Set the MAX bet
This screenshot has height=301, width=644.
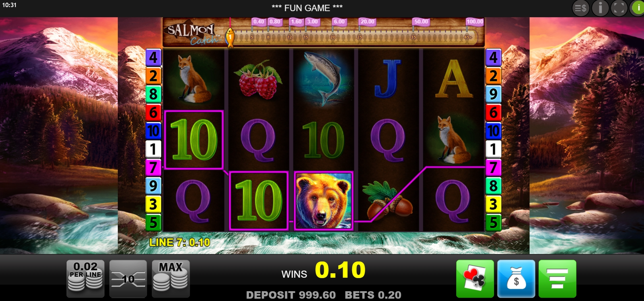point(171,279)
